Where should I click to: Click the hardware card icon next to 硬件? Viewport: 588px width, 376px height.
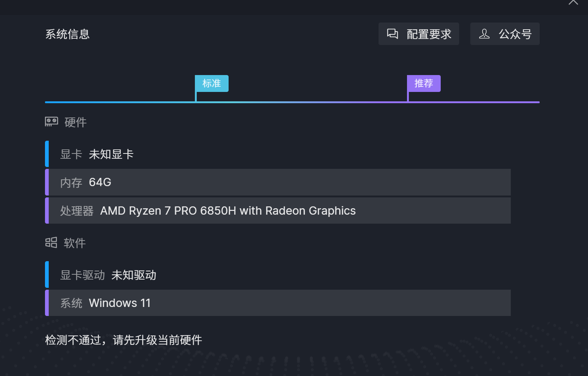click(51, 122)
